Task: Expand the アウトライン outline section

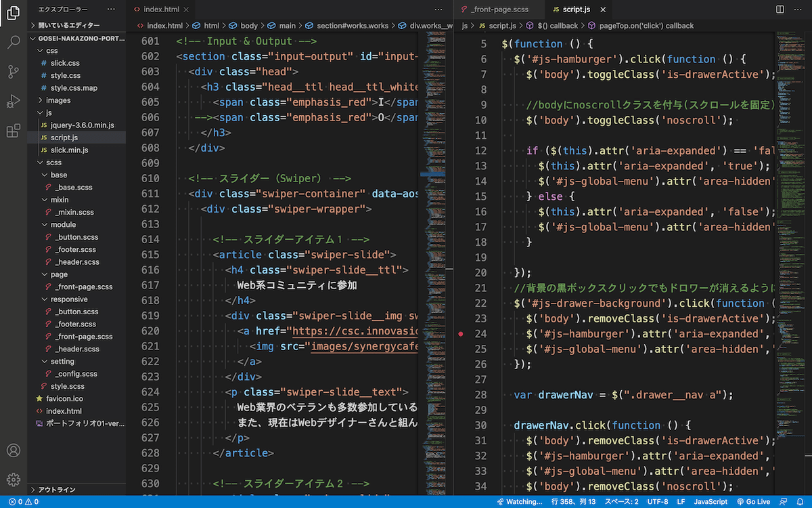Action: [76, 490]
